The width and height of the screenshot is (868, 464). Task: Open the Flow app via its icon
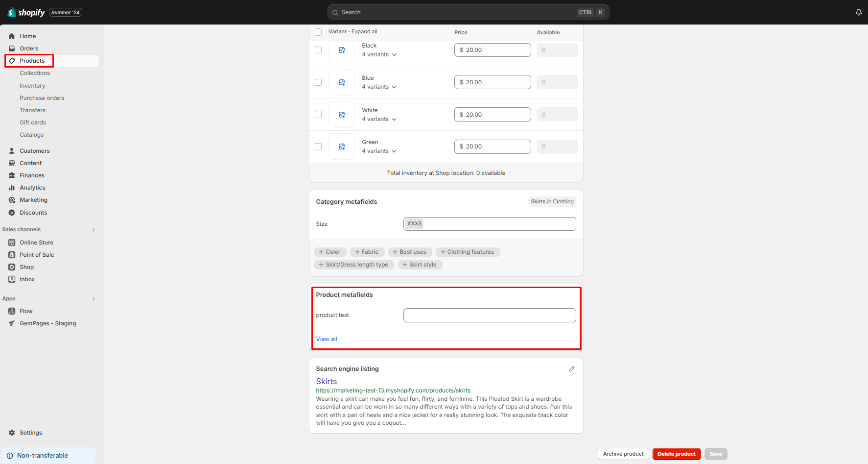coord(11,311)
